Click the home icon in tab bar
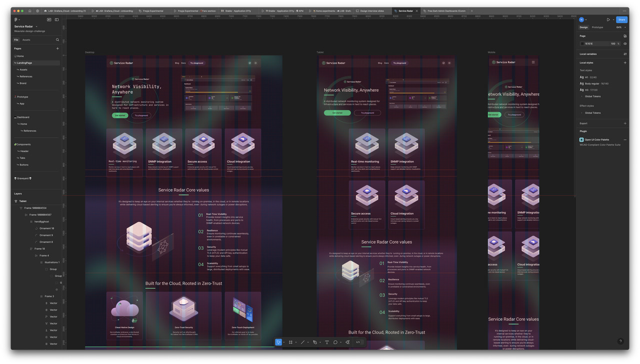Viewport: 640px width, 364px height. pos(29,10)
